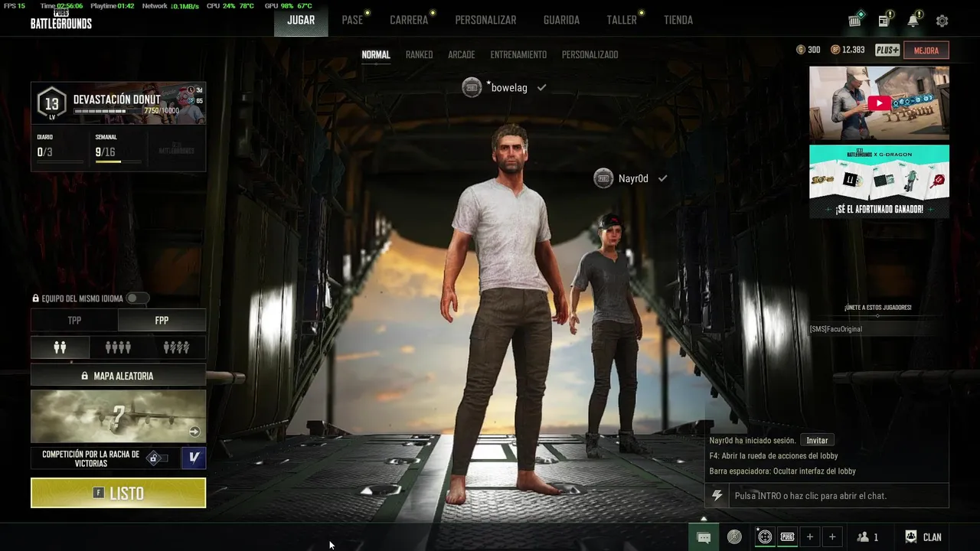Open the Guarida tab
Viewport: 980px width, 551px height.
[x=561, y=20]
